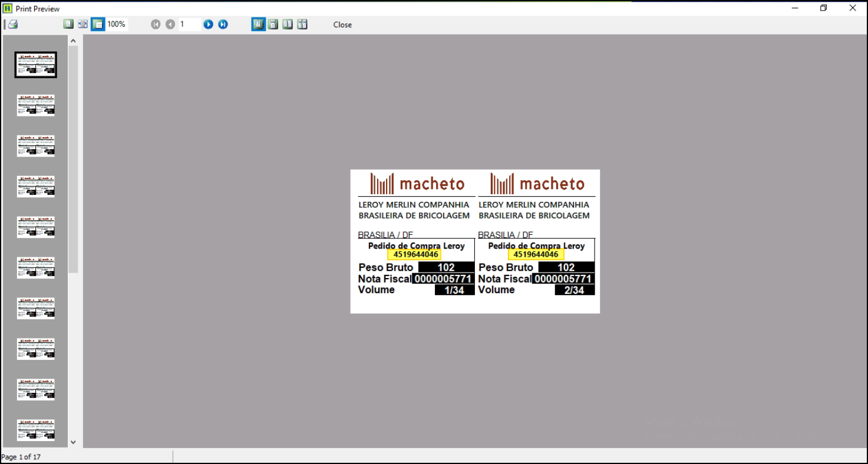Click Nota Fiscal 0000005771 on the 2/34 label
This screenshot has width=868, height=464.
[x=563, y=279]
